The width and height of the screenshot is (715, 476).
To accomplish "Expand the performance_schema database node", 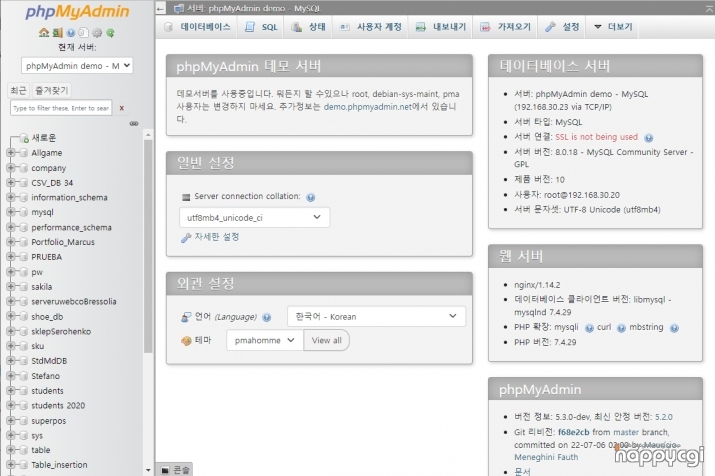I will (x=10, y=227).
